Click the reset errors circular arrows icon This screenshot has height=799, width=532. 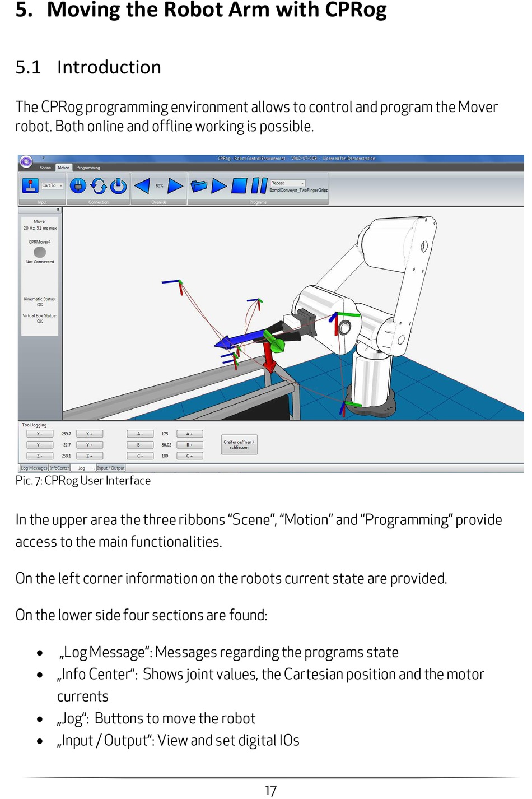point(99,185)
